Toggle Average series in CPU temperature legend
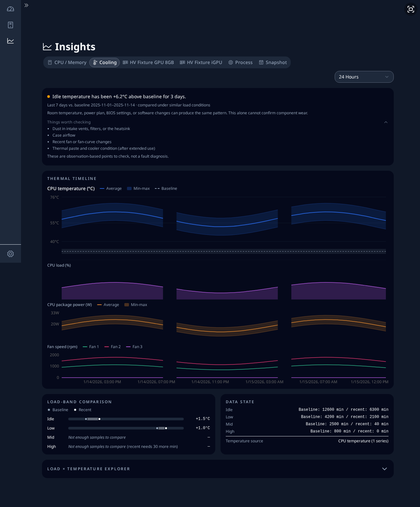420x507 pixels. click(111, 188)
